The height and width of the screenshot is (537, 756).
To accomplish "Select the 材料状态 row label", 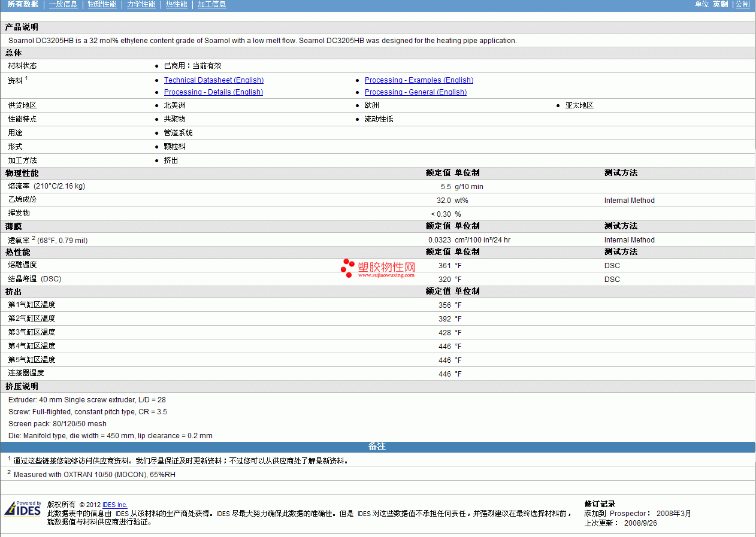I will (22, 66).
